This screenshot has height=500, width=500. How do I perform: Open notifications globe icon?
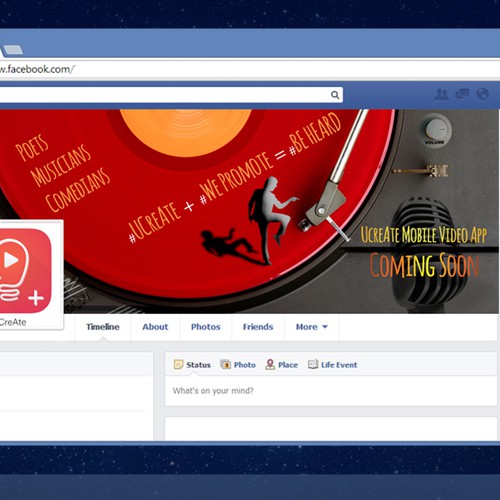pyautogui.click(x=482, y=94)
